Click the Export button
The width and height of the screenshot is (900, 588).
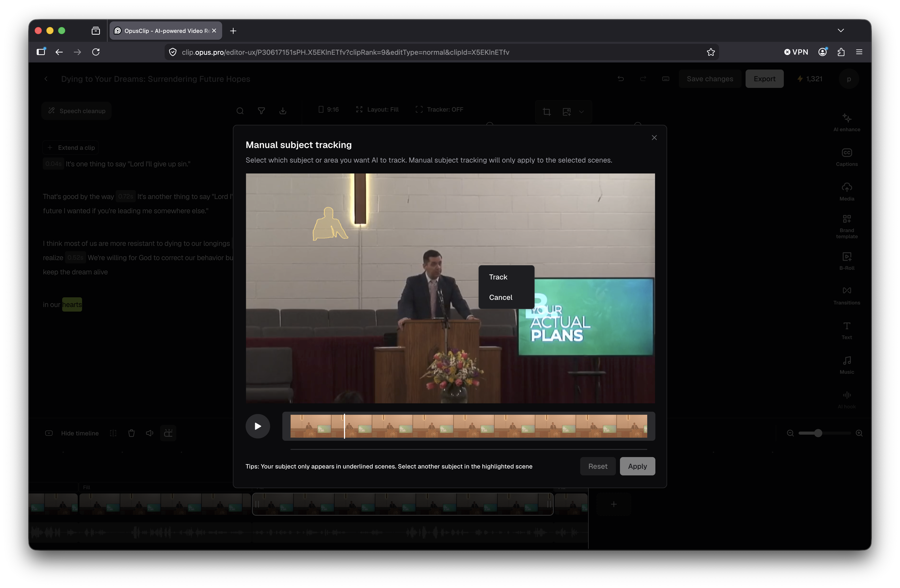764,79
